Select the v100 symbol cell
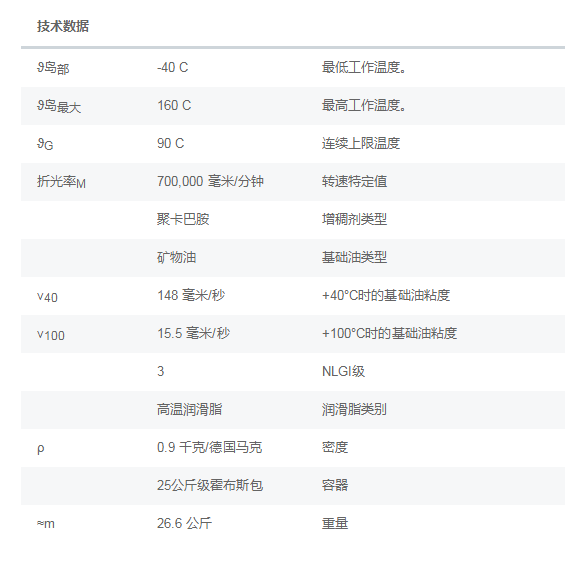This screenshot has width=565, height=571. (51, 335)
